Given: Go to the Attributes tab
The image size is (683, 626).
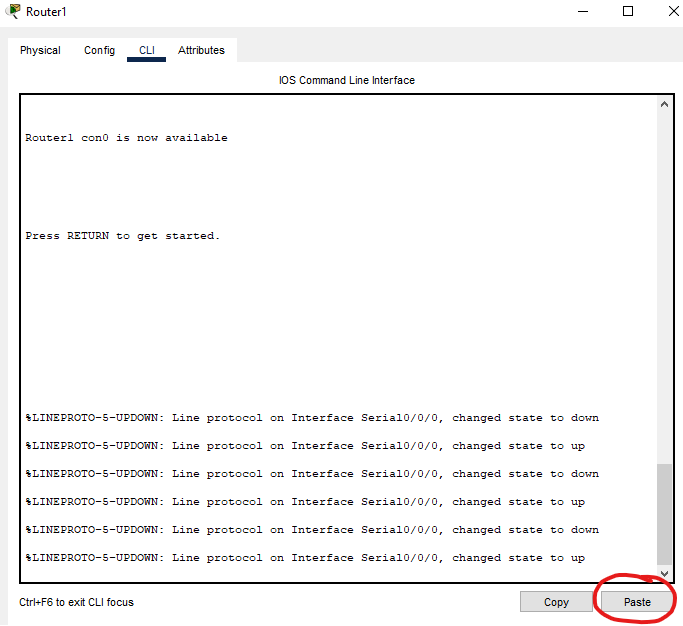Looking at the screenshot, I should (201, 50).
